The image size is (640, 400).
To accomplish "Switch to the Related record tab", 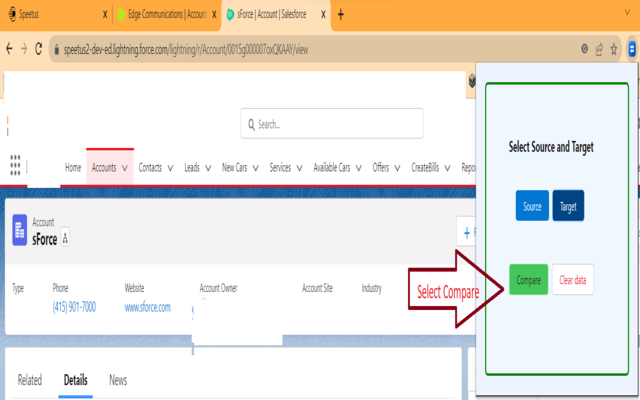I will (29, 380).
